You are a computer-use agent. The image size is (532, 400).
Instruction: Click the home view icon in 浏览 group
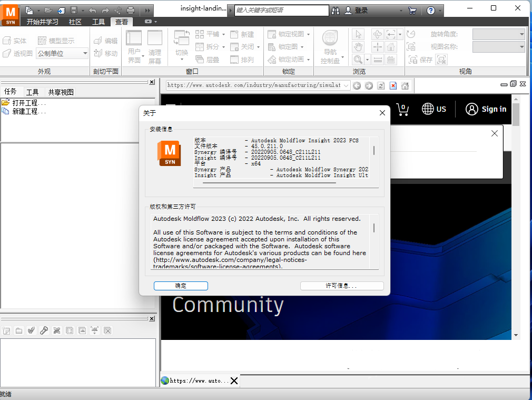[x=391, y=47]
